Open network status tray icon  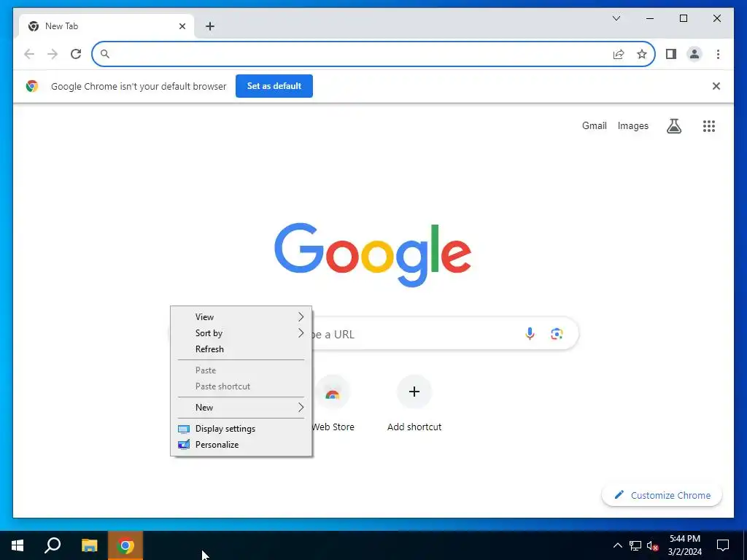(x=635, y=545)
